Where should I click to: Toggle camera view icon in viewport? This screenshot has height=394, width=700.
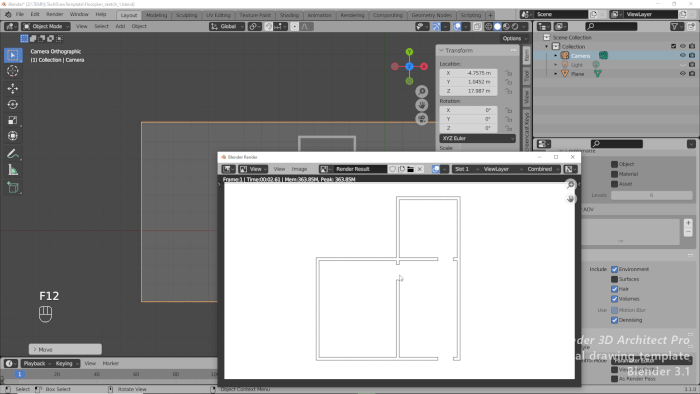(x=421, y=119)
